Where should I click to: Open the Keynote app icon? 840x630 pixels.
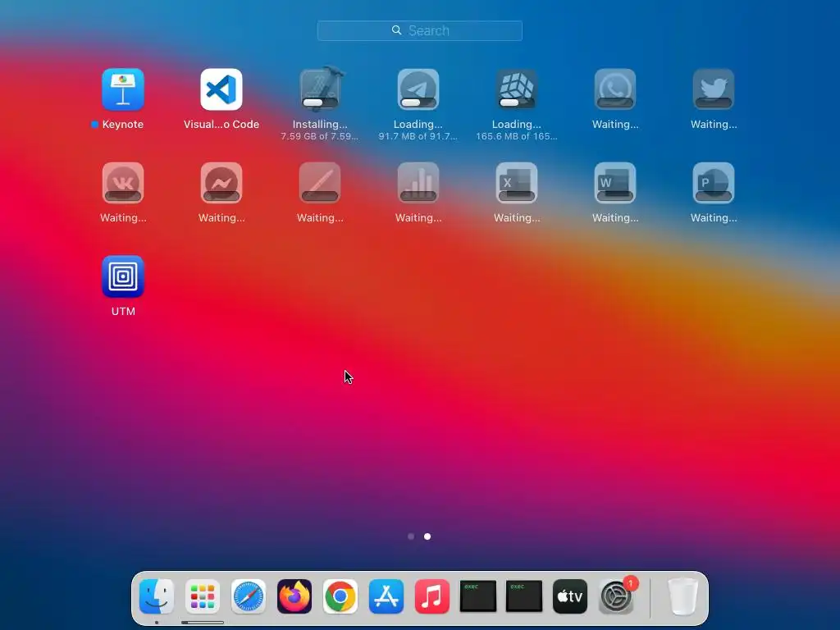123,89
